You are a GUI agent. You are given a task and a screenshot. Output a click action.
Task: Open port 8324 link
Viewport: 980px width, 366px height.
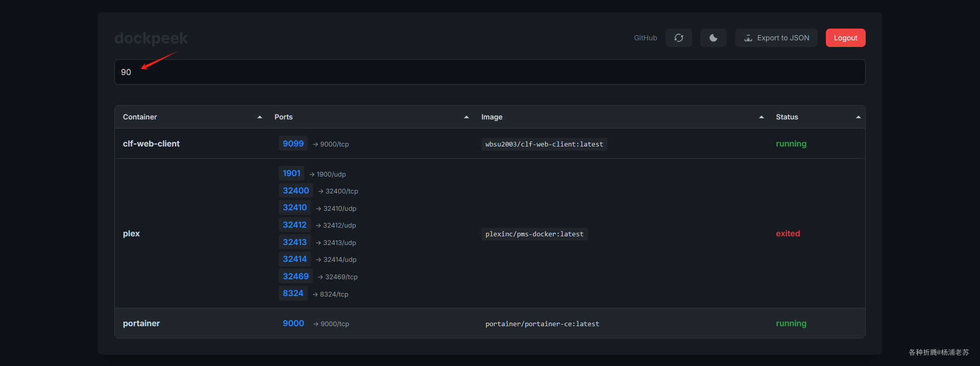click(293, 294)
